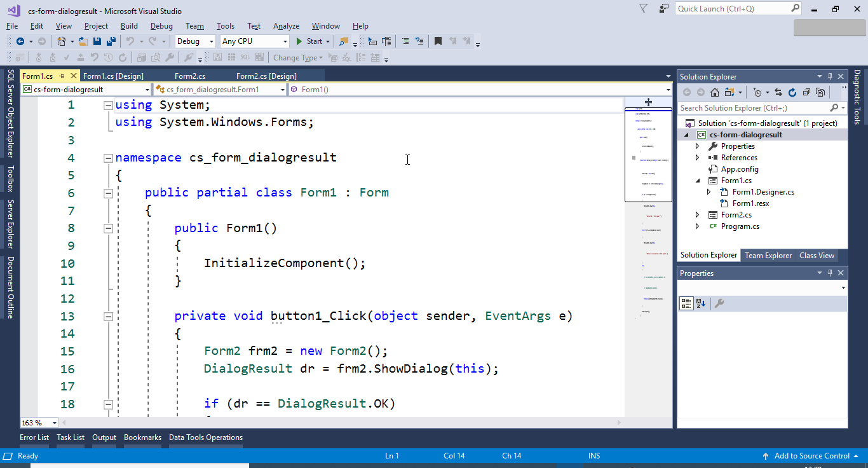Click the Add to Source Control link
The height and width of the screenshot is (468, 868).
tap(811, 455)
